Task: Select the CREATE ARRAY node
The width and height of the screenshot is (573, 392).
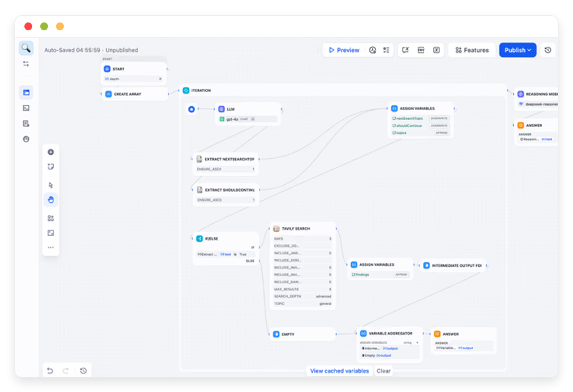Action: (x=134, y=94)
